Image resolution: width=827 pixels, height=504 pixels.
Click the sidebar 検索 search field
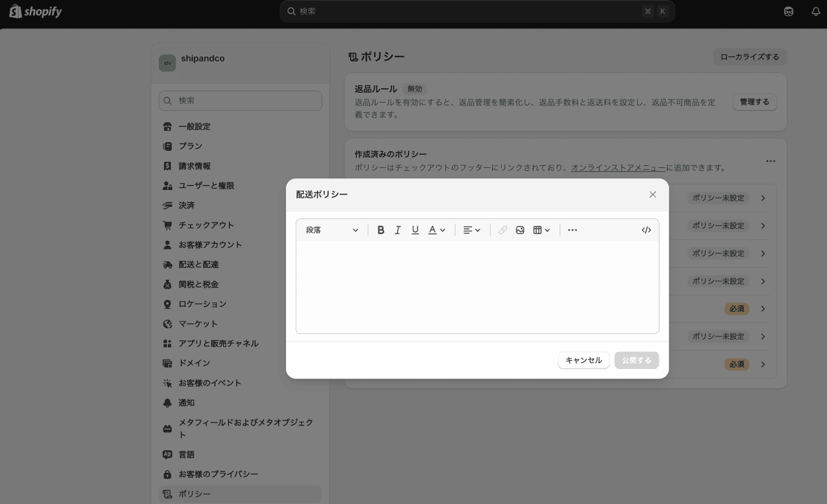pos(240,100)
